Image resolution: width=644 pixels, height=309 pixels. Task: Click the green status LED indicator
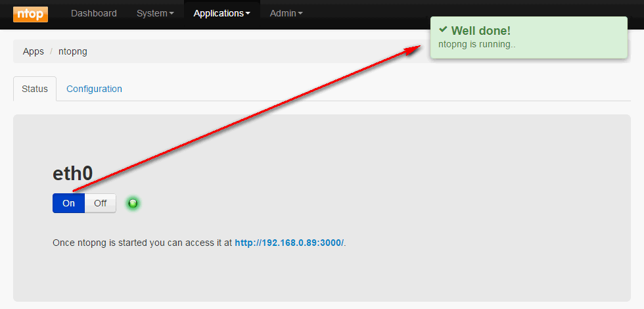click(133, 204)
